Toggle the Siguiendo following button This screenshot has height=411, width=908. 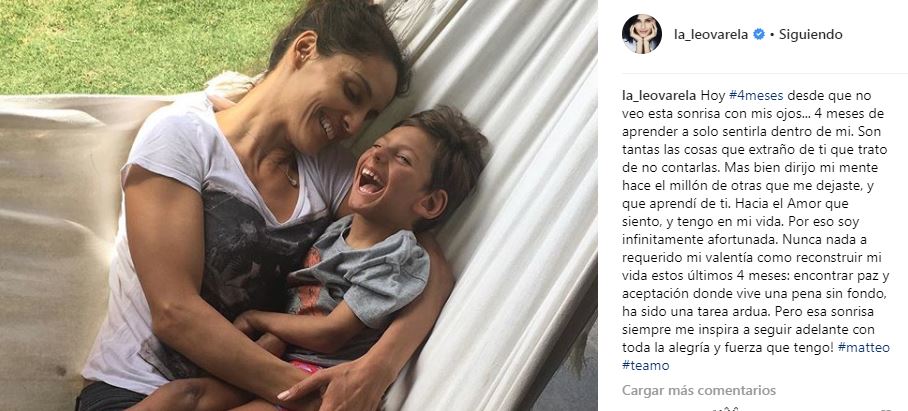(810, 35)
